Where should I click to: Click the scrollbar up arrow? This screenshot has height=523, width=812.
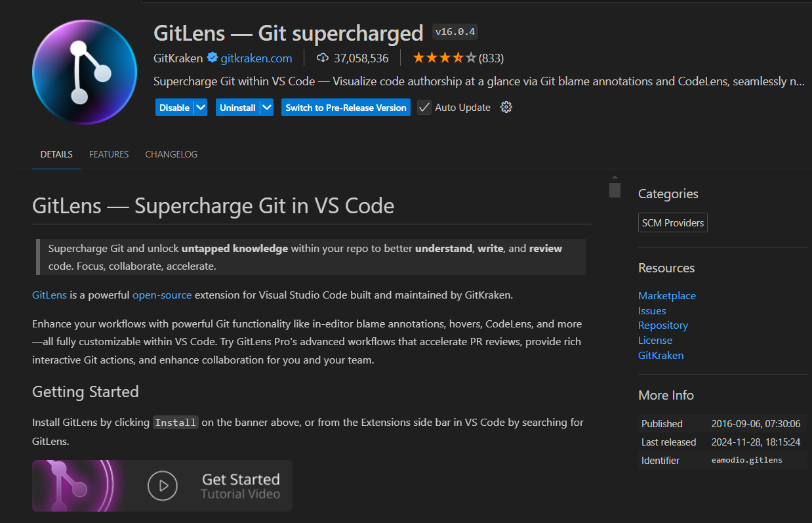(x=615, y=177)
